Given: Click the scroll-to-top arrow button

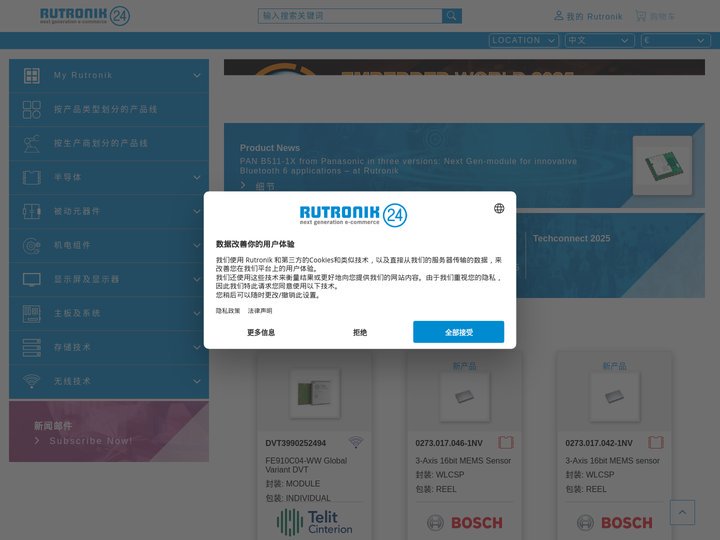Looking at the screenshot, I should pyautogui.click(x=682, y=512).
